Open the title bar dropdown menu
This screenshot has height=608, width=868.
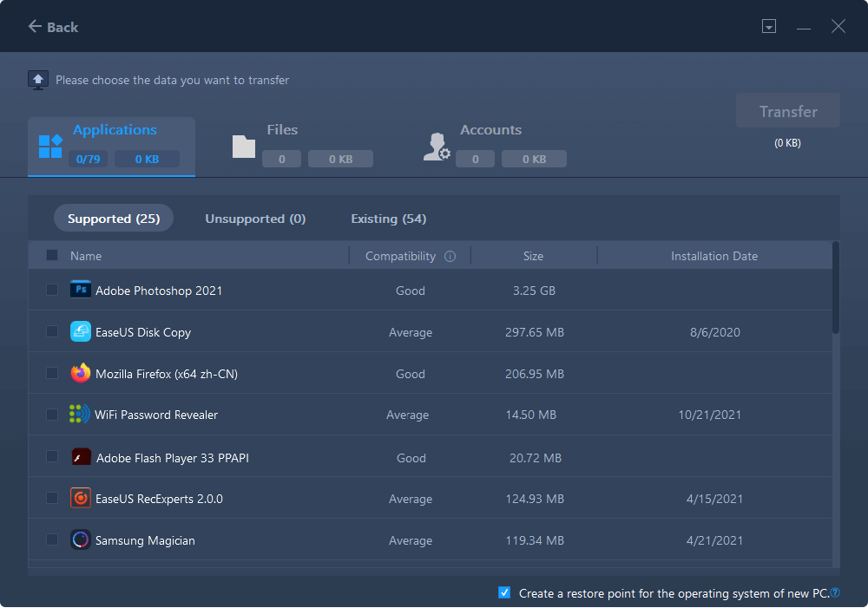(x=768, y=27)
